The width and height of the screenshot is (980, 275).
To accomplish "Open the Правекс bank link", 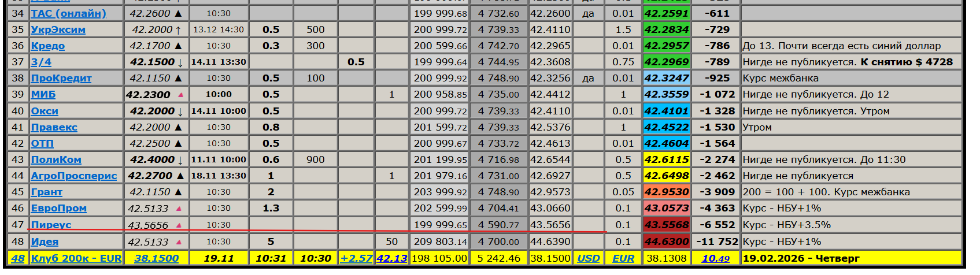I will 54,127.
